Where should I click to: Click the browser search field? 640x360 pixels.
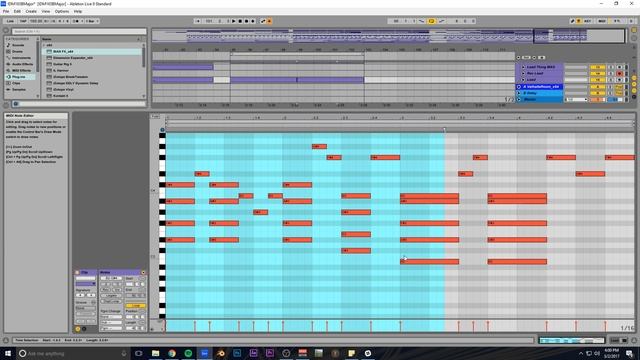click(x=78, y=31)
